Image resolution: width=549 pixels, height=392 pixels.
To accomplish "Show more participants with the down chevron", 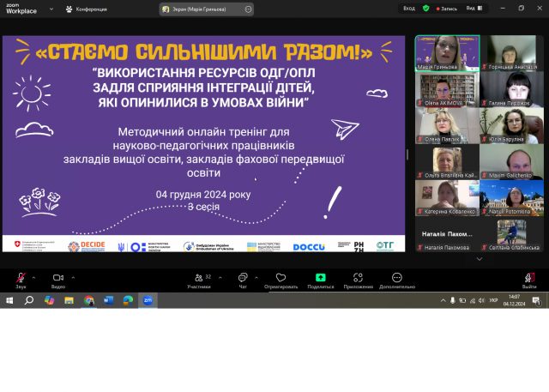I will pos(480,259).
